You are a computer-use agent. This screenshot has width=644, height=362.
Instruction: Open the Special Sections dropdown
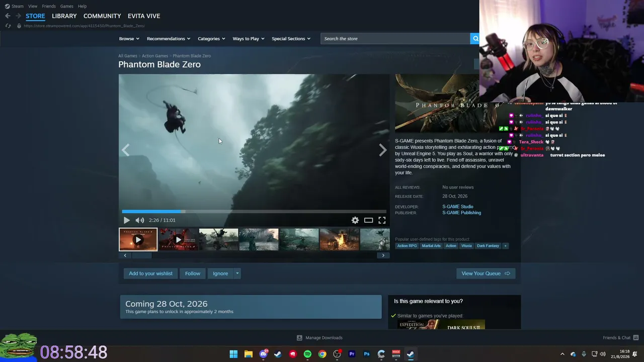click(291, 39)
